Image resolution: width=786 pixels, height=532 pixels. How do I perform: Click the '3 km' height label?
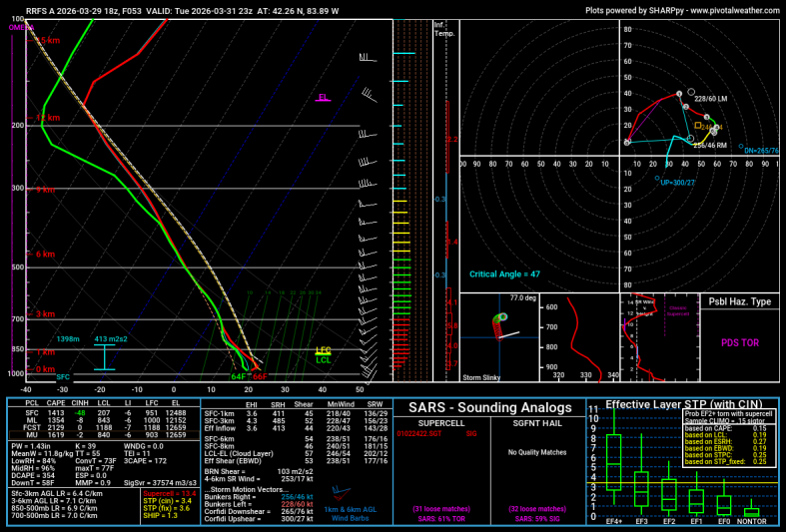(45, 314)
